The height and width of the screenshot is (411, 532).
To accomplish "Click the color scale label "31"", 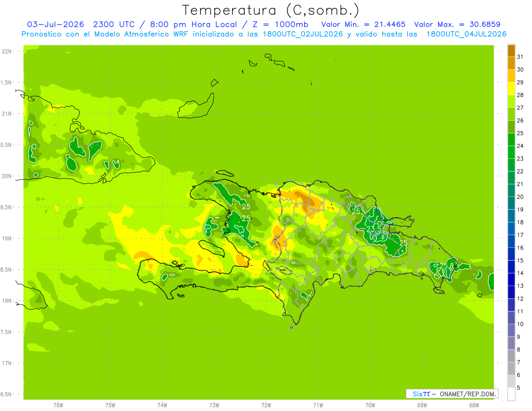I will click(x=520, y=56).
